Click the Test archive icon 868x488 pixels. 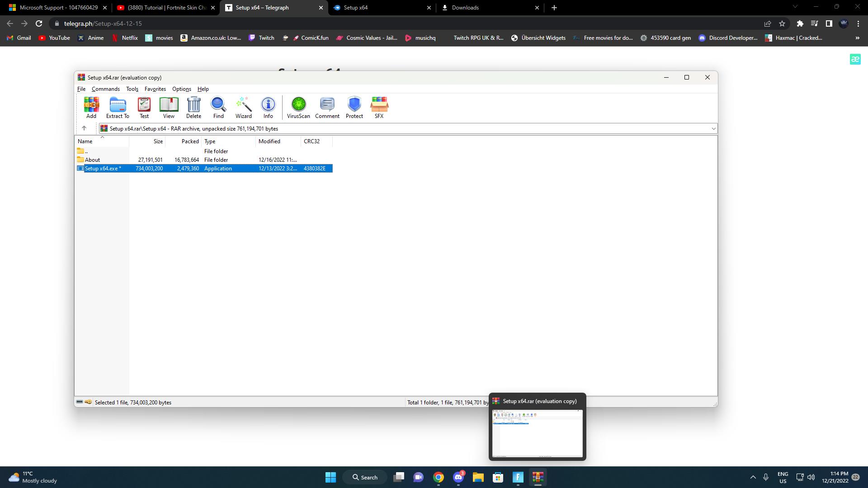tap(144, 107)
